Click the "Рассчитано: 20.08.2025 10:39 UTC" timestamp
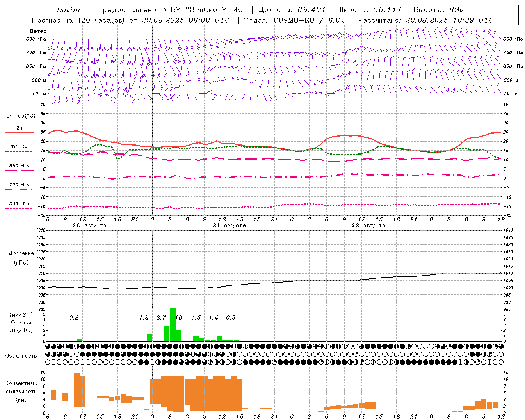The image size is (525, 420). (426, 20)
